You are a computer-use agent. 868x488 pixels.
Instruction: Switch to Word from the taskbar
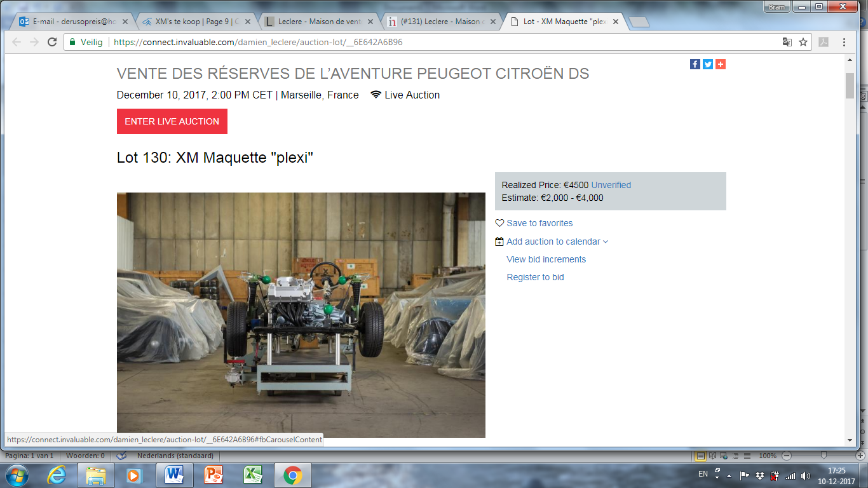pyautogui.click(x=173, y=475)
